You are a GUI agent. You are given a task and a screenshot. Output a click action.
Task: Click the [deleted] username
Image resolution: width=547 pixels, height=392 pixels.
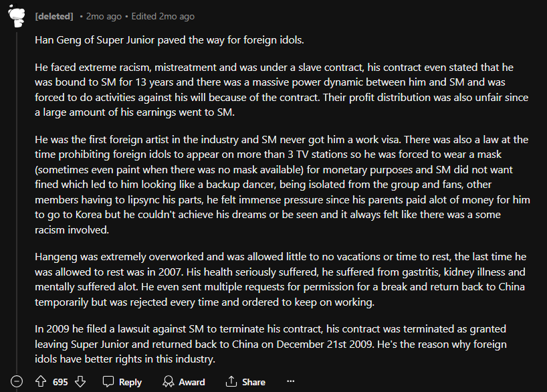coord(53,16)
